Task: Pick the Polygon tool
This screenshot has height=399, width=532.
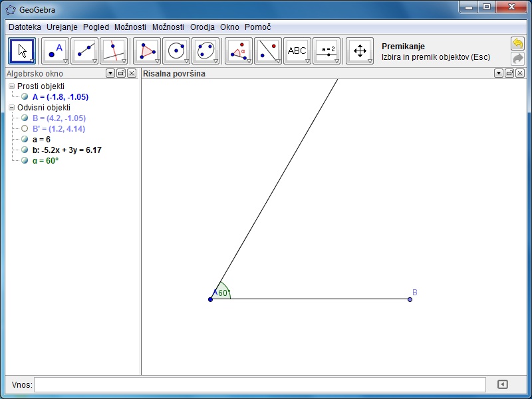Action: [x=147, y=51]
